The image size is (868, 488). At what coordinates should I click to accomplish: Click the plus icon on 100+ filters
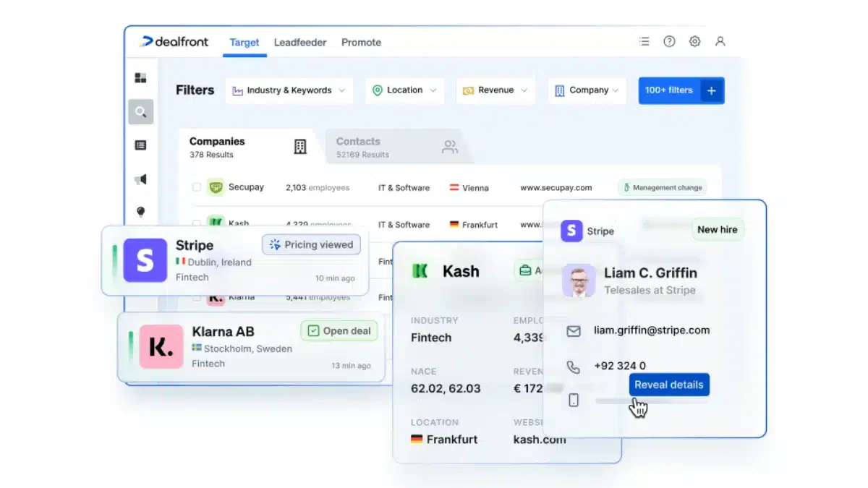711,90
